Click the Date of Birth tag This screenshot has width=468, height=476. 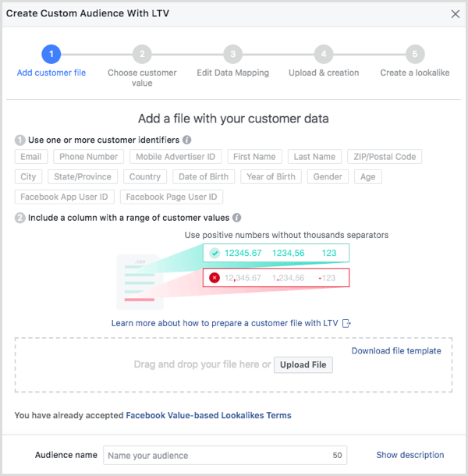(x=204, y=176)
